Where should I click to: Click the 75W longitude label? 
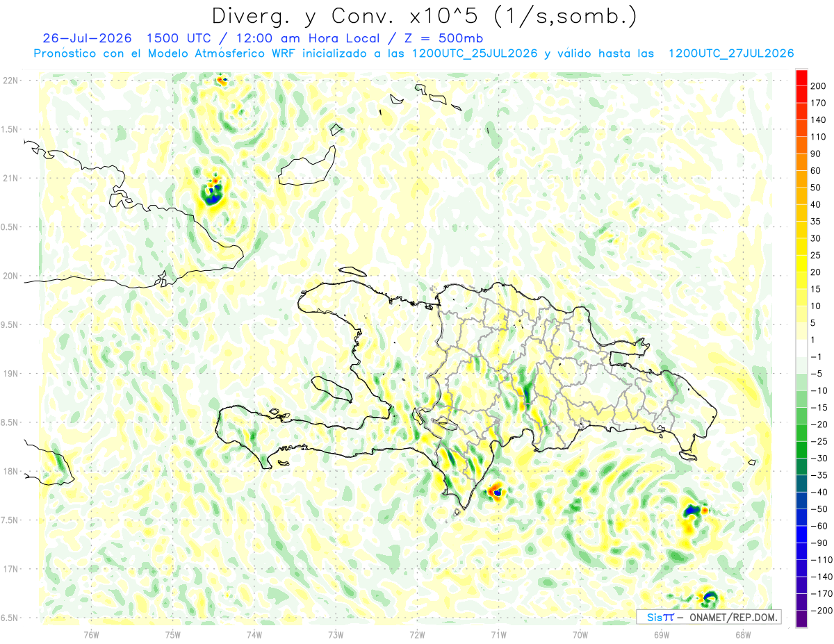(x=172, y=634)
